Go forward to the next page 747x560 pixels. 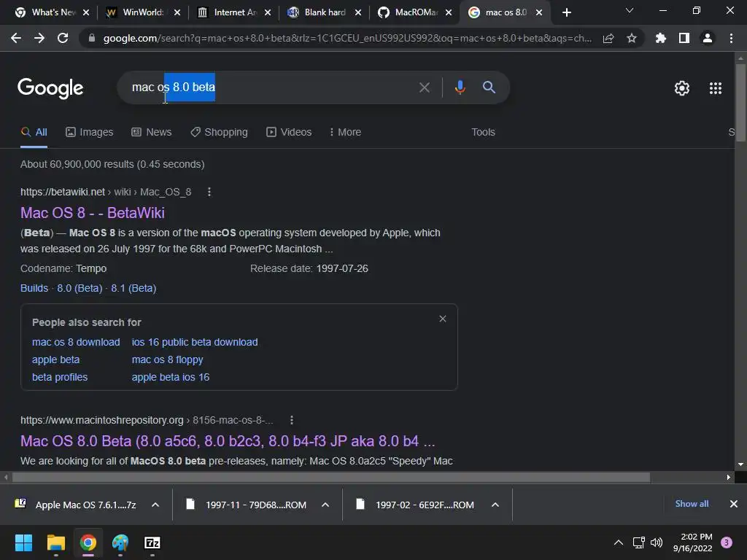coord(39,38)
